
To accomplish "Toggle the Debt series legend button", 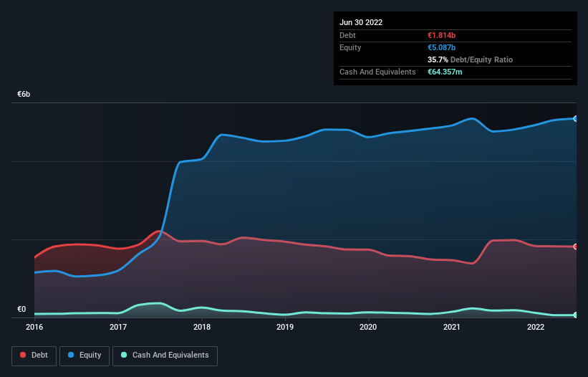I will point(34,355).
